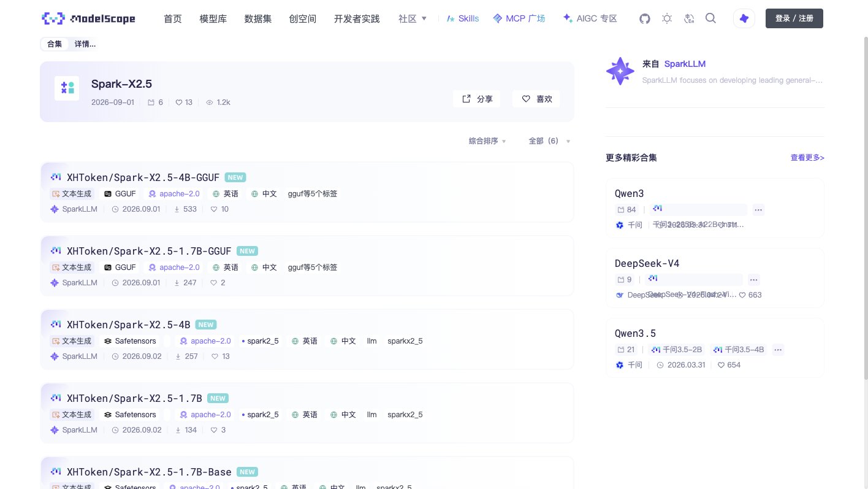Open the 创空间 nav item
Viewport: 868px width, 489px height.
pos(303,19)
